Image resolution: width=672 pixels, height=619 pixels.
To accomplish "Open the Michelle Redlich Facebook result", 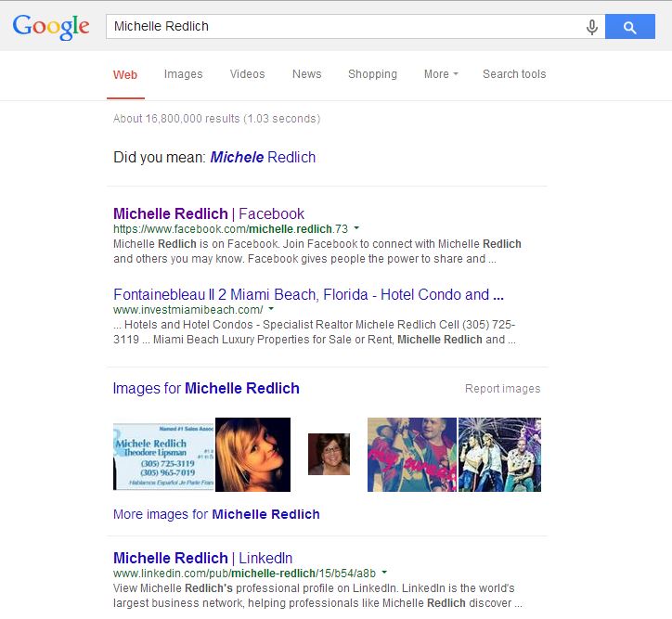I will (x=209, y=213).
